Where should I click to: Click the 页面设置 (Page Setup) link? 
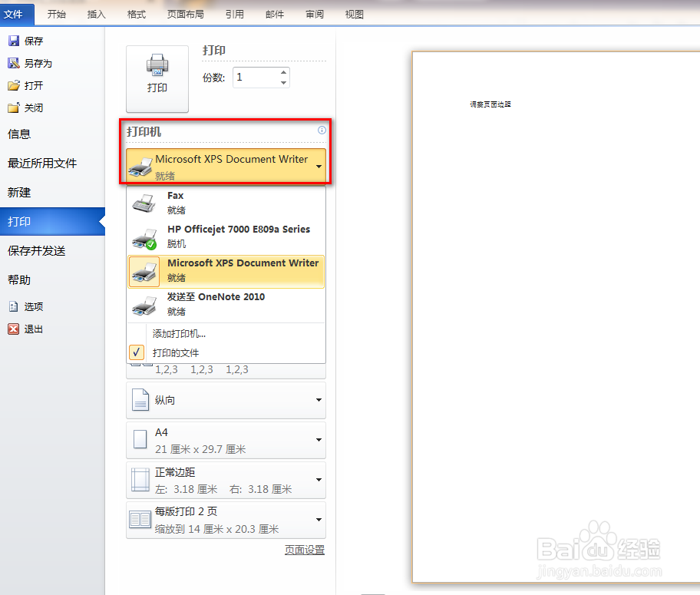click(305, 550)
